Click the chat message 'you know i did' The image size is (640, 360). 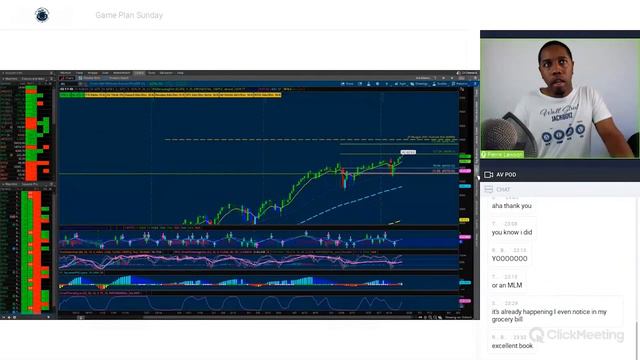512,232
